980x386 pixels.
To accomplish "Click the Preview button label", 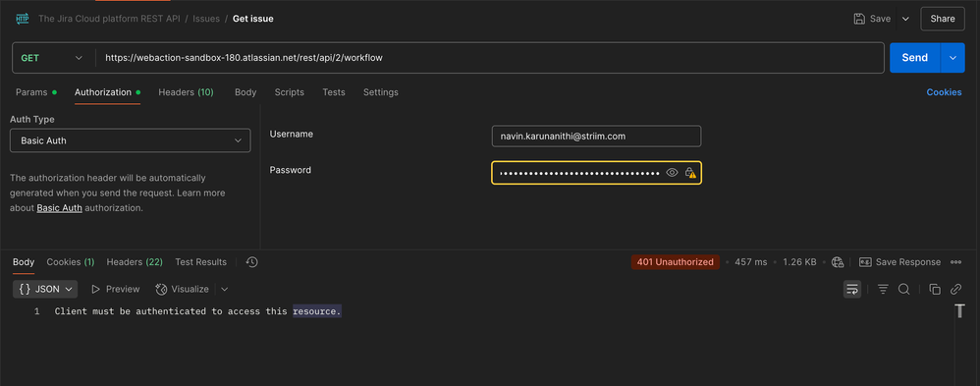I will pos(123,289).
